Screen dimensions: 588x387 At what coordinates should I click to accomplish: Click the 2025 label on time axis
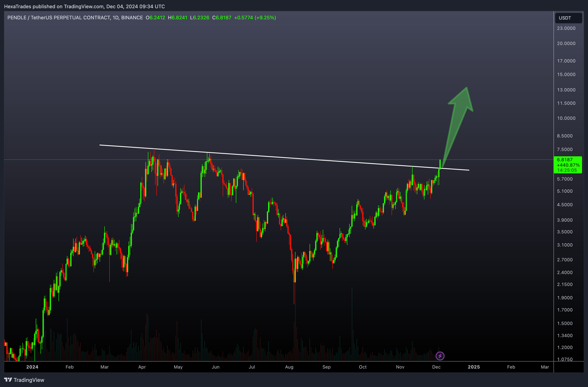[x=474, y=367]
